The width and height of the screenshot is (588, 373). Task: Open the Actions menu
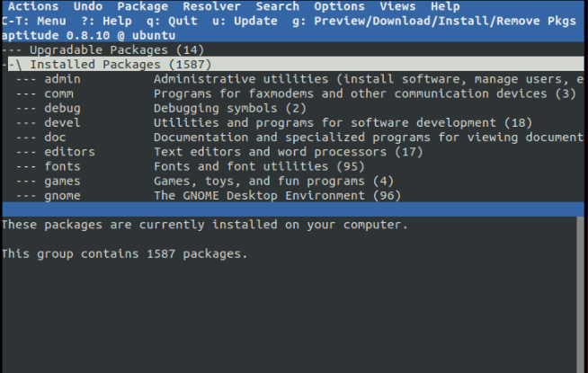click(x=33, y=6)
